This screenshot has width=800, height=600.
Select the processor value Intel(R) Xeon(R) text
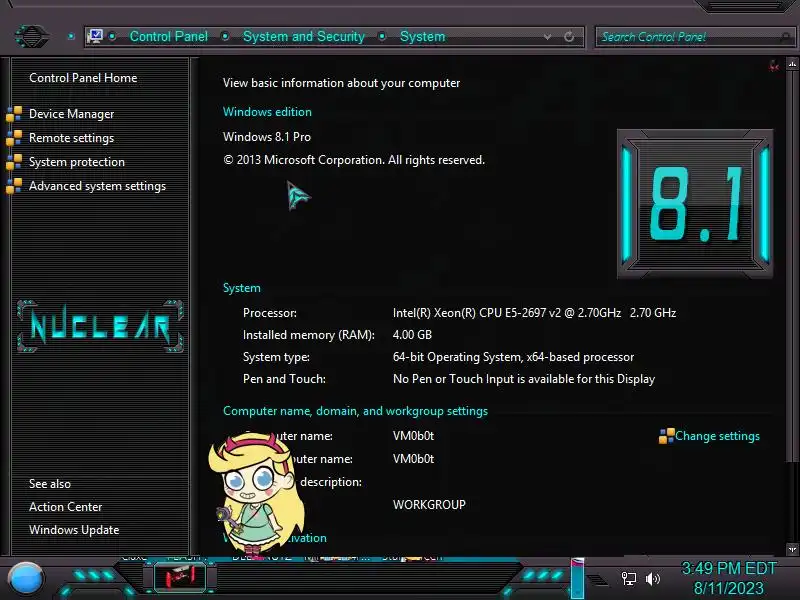(534, 313)
